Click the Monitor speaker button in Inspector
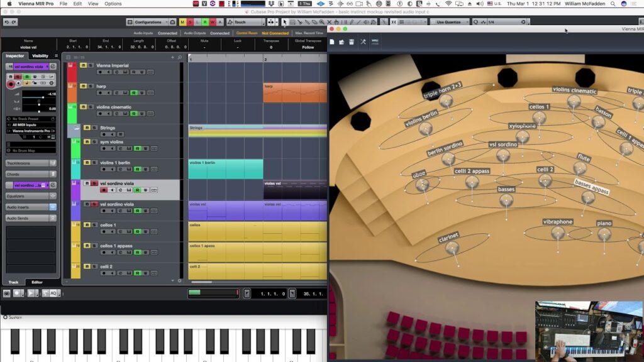This screenshot has width=644, height=362. [18, 84]
